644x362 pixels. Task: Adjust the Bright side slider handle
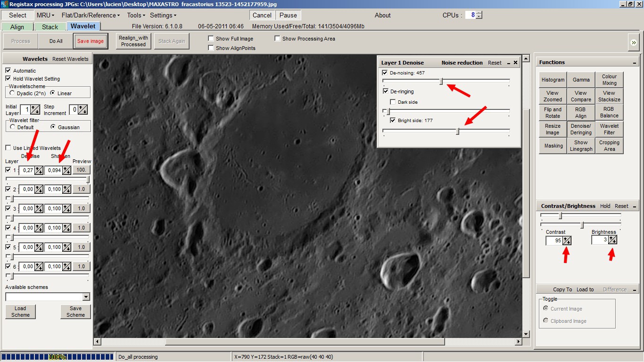[x=458, y=131]
